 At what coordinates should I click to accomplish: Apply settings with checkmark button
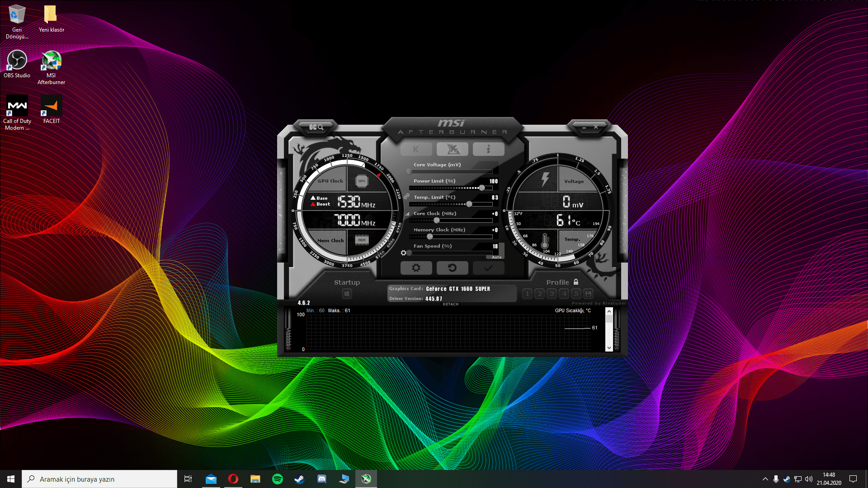pos(488,268)
